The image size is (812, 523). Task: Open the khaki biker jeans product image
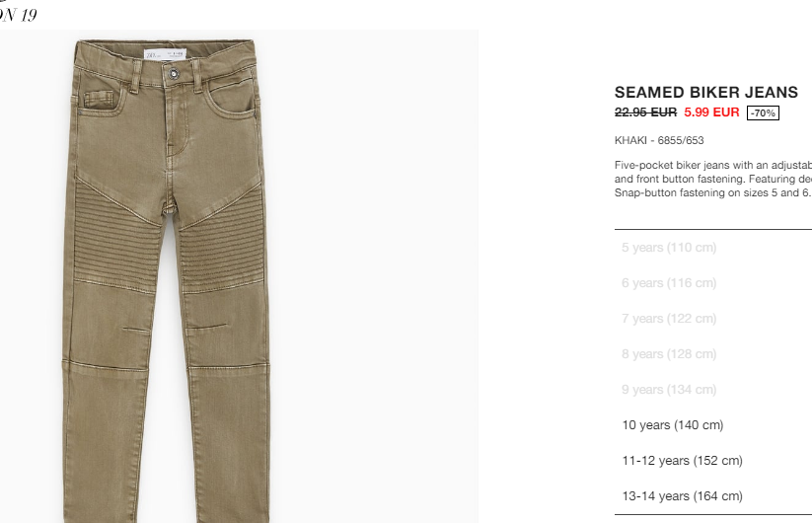[239, 276]
